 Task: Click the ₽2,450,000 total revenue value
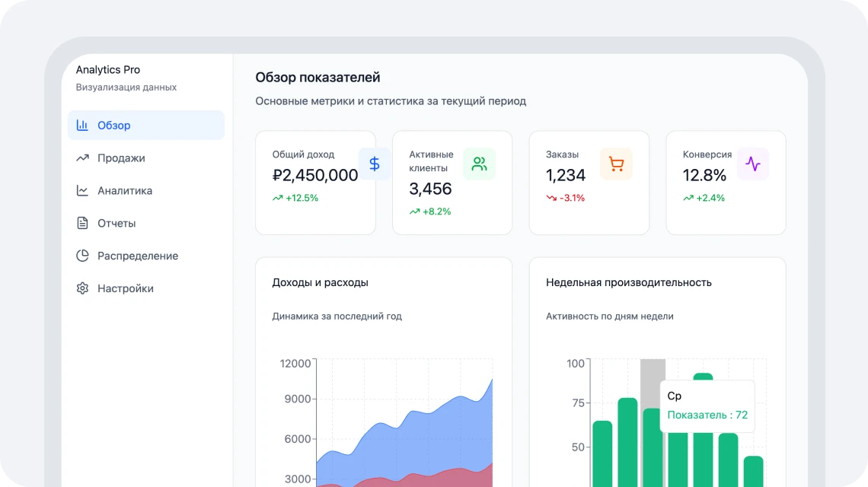click(315, 176)
